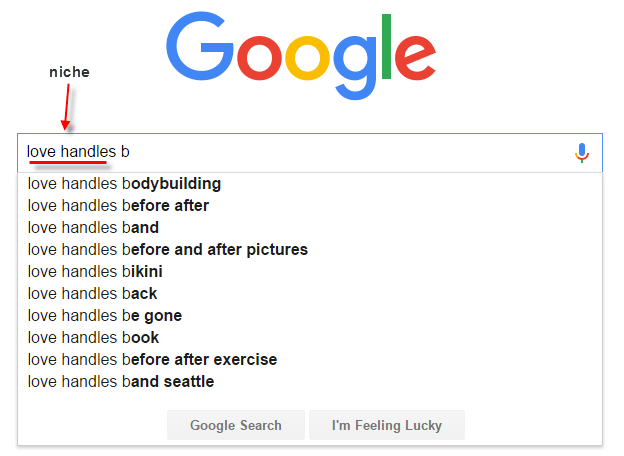Select suggestion 'love handles bodybuilding'

coord(124,184)
